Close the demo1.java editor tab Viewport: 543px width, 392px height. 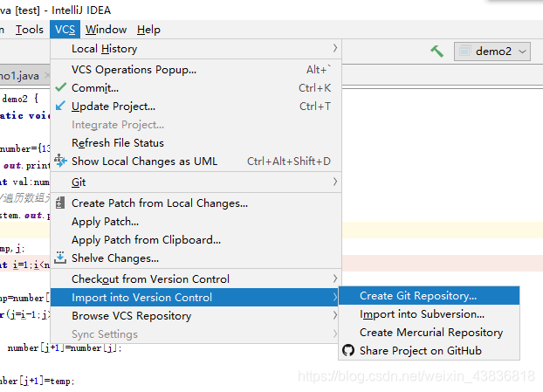[x=47, y=75]
